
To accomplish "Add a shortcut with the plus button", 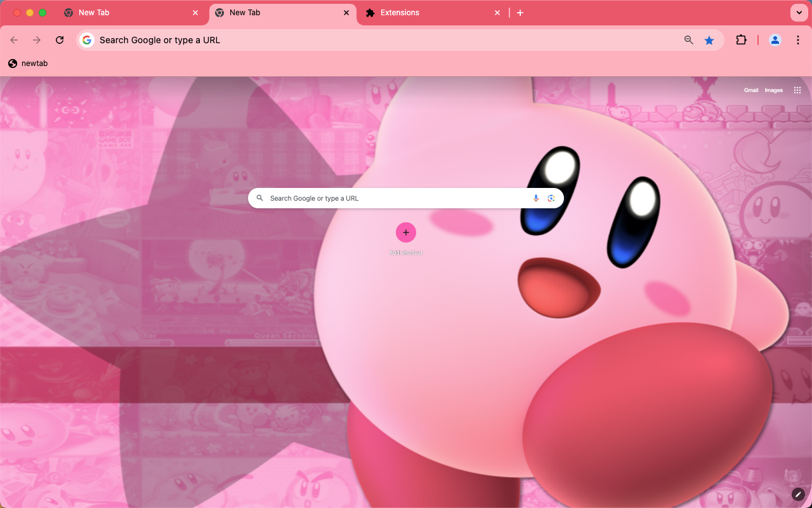I will point(406,232).
